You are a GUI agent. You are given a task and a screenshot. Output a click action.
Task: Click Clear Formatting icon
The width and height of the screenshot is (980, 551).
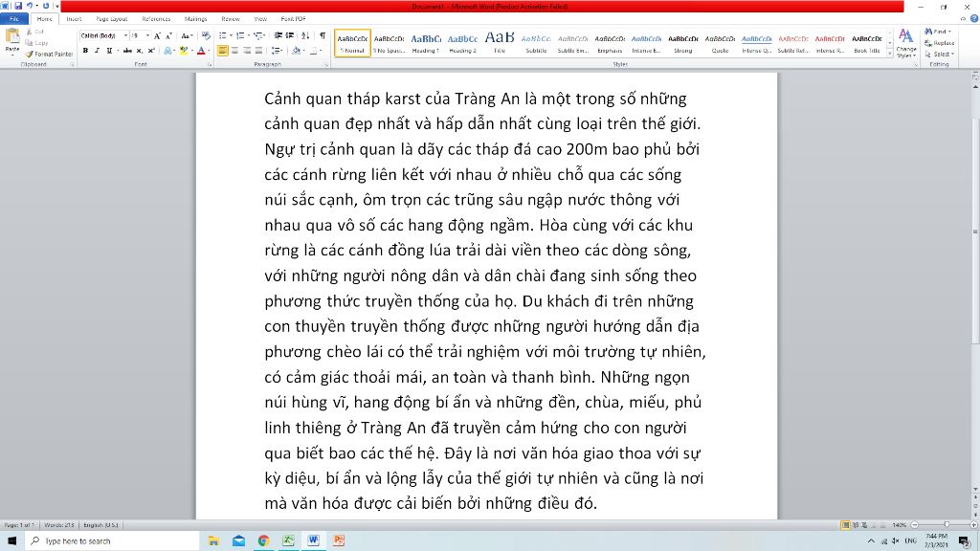[x=206, y=36]
